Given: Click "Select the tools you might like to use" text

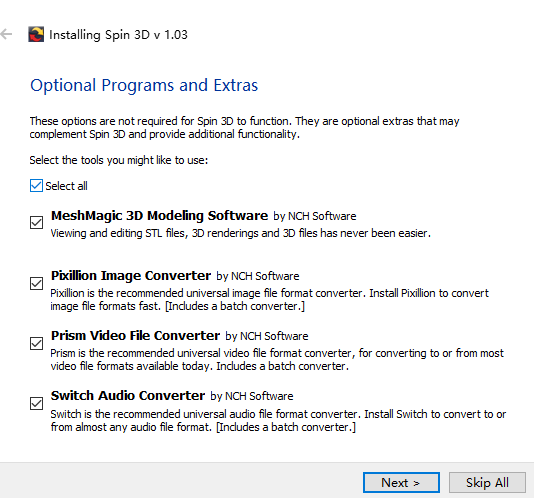Looking at the screenshot, I should pos(119,160).
